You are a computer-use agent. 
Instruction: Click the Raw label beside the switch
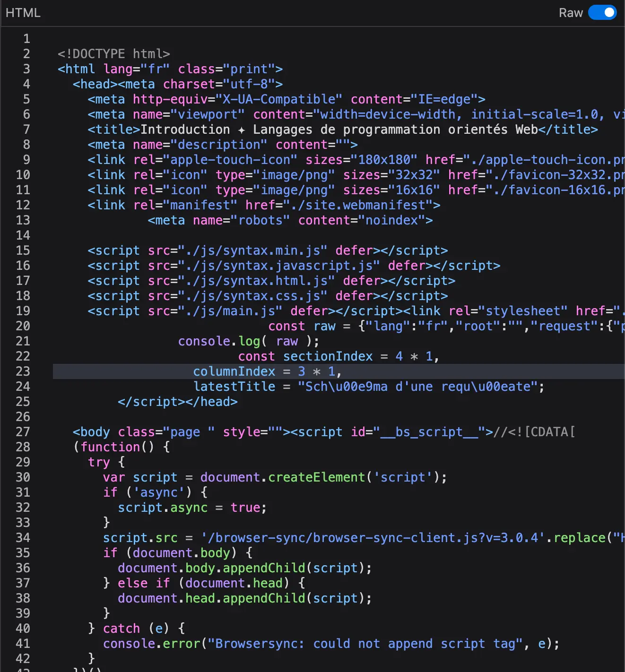tap(570, 13)
